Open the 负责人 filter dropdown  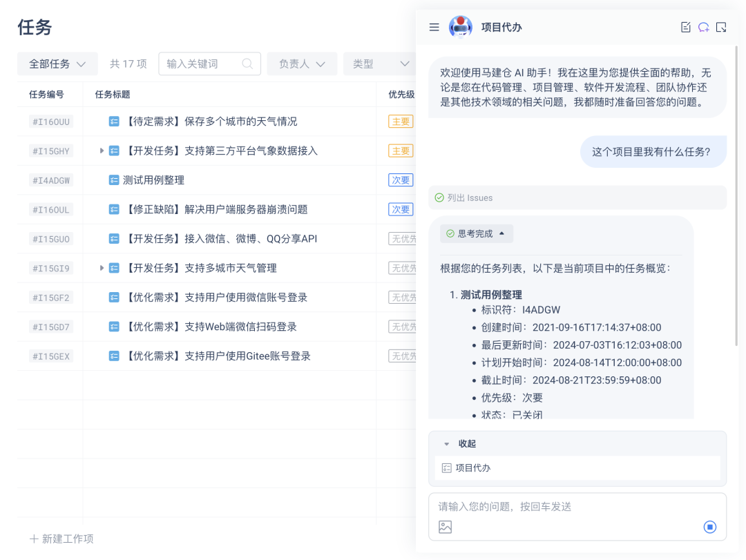click(x=302, y=64)
